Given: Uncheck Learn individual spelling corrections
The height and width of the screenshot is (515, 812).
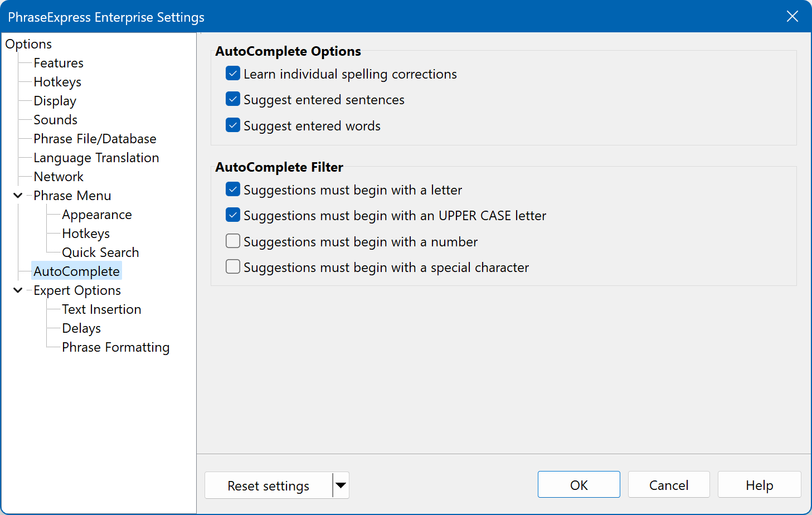Looking at the screenshot, I should (233, 74).
